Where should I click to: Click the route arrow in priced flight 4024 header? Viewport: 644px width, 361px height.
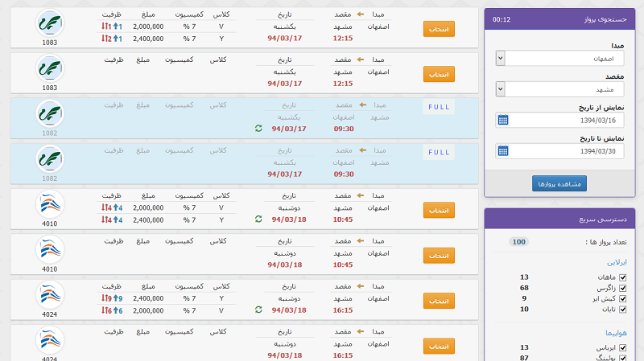(361, 286)
